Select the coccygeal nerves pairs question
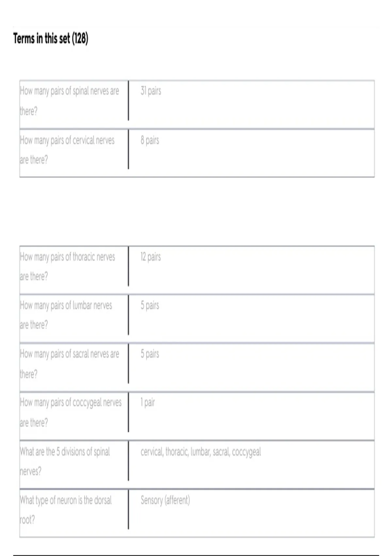 tap(71, 412)
